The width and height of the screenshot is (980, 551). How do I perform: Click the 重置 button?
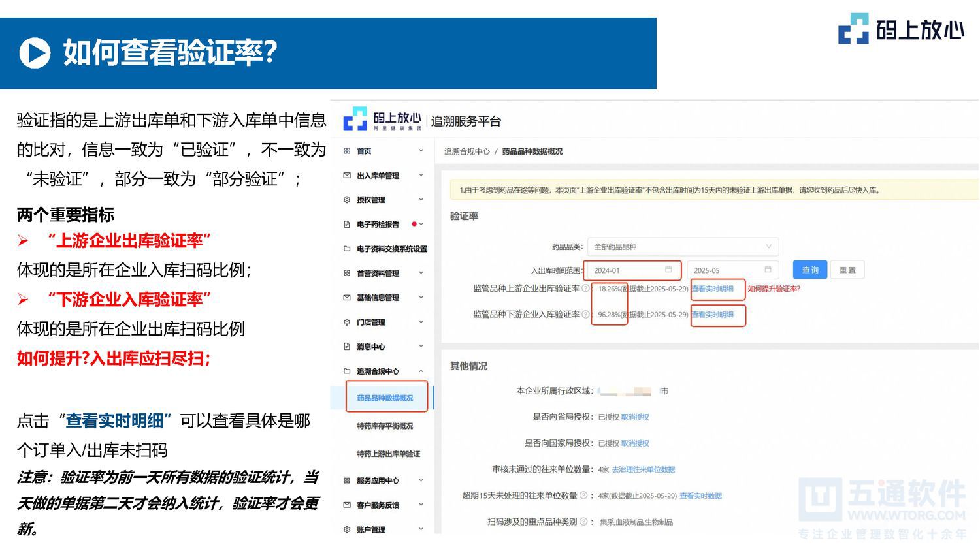[x=847, y=270]
